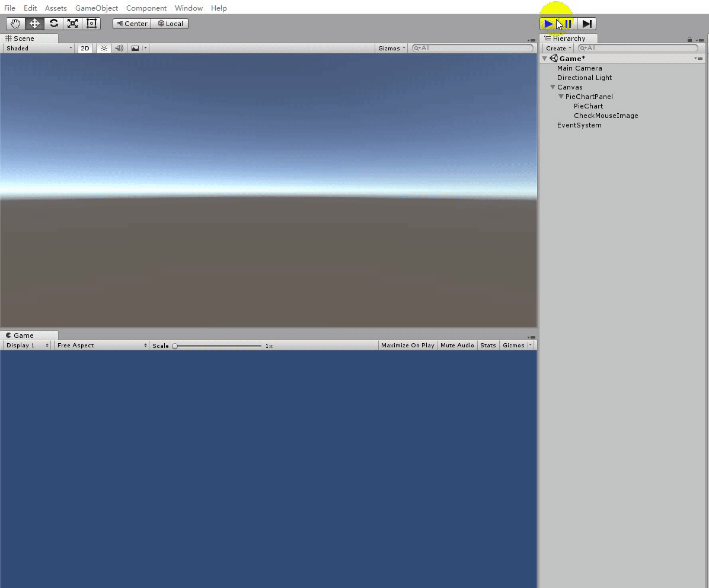This screenshot has width=709, height=588.
Task: Toggle handle rotation Local button
Action: (x=170, y=24)
